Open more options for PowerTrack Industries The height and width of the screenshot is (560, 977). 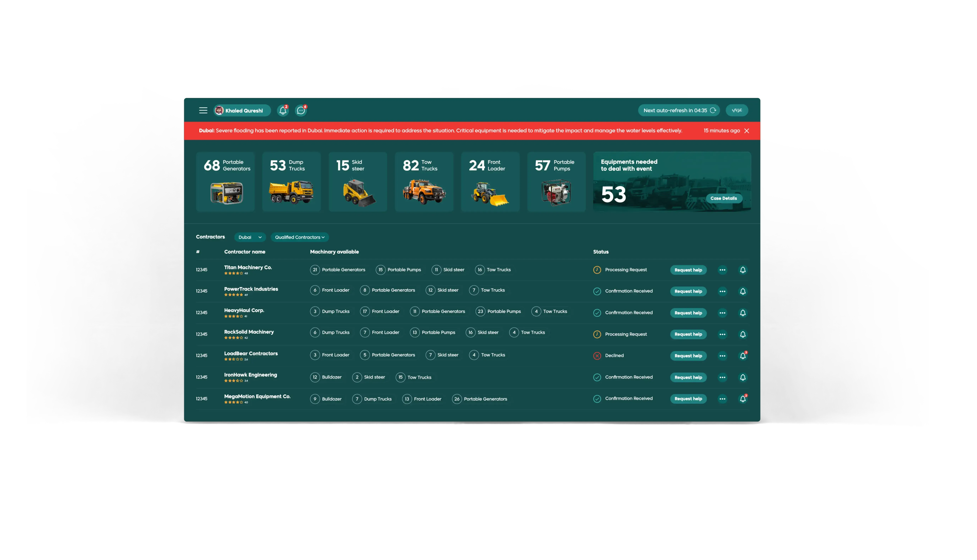click(722, 291)
